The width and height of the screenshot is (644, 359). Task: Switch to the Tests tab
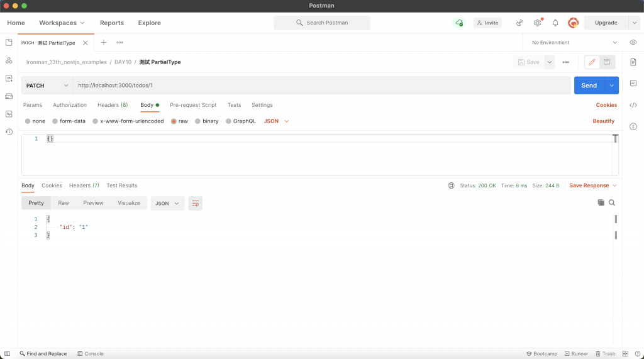coord(234,105)
